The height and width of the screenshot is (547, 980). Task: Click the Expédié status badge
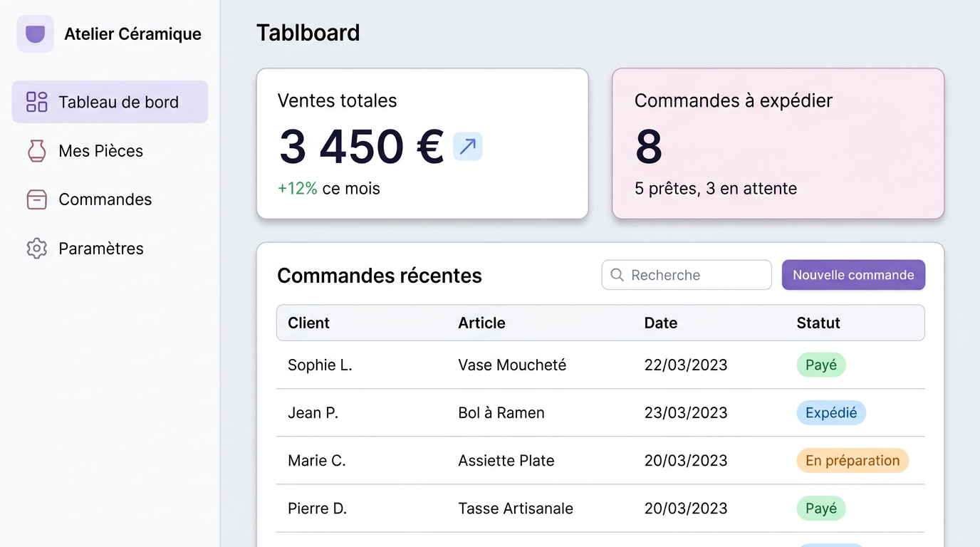point(831,412)
